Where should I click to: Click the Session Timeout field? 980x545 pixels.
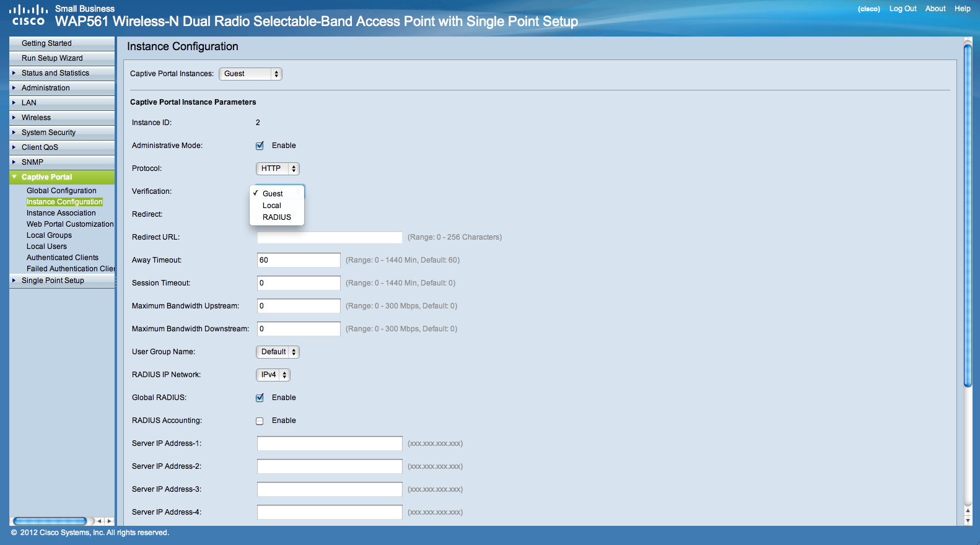(299, 283)
